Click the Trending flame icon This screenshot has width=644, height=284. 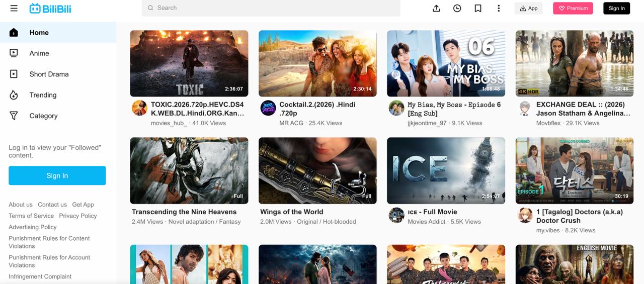(x=14, y=95)
